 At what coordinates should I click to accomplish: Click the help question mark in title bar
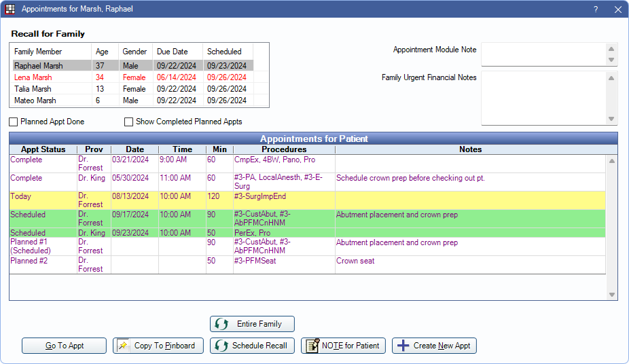click(x=596, y=10)
